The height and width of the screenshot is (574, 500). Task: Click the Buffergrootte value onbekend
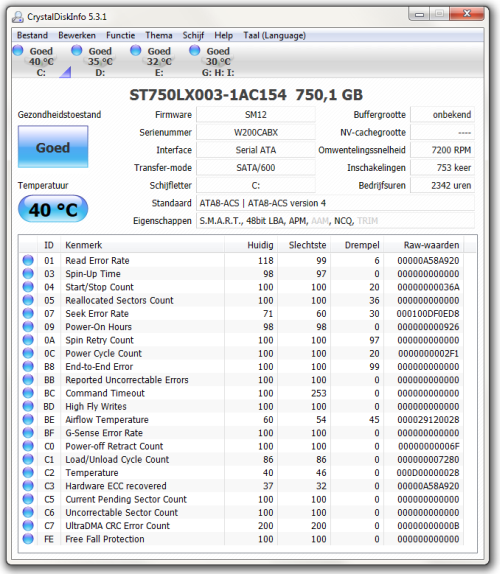442,115
